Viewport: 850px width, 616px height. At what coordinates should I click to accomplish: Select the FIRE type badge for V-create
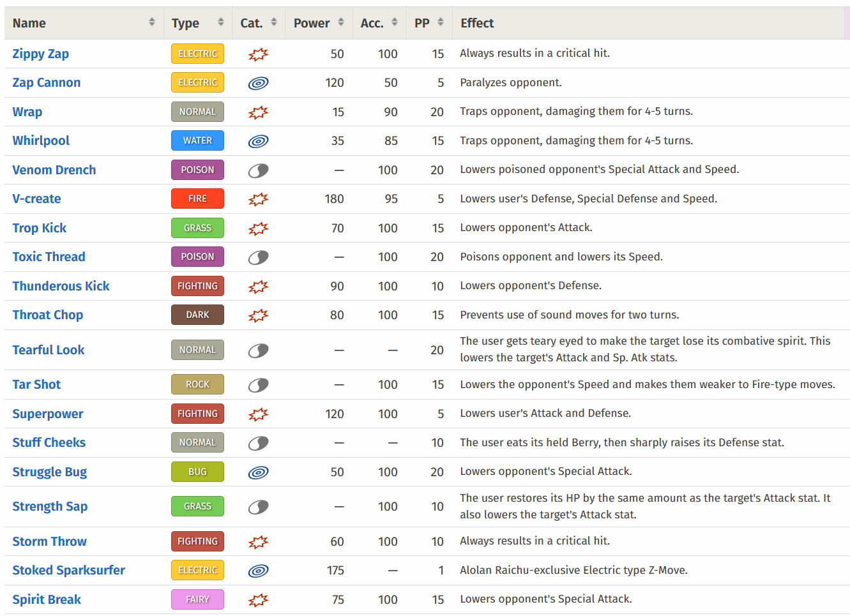[197, 199]
